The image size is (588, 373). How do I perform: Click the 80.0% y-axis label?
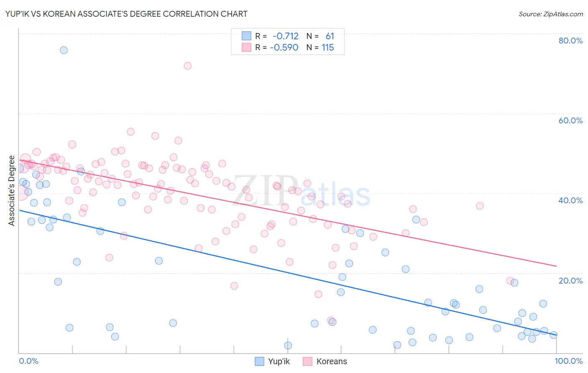coord(570,41)
